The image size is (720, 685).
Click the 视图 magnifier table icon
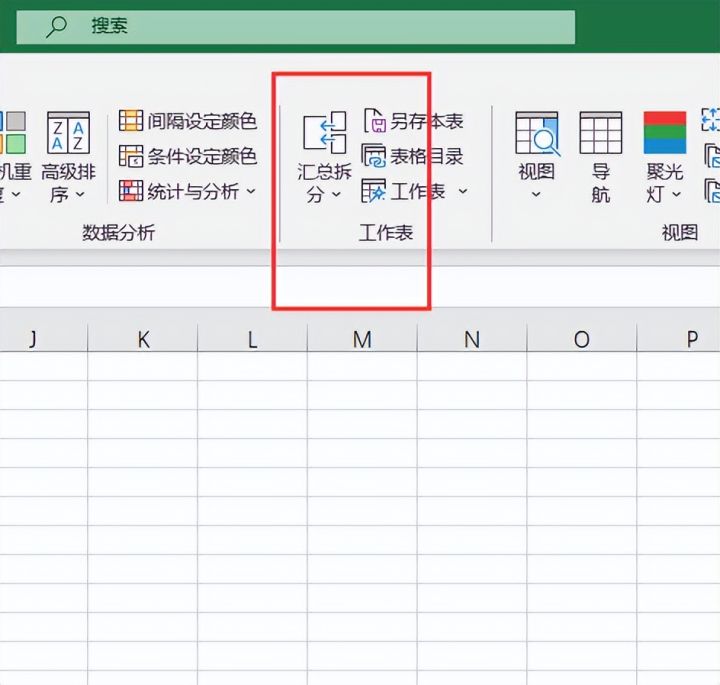[x=537, y=133]
